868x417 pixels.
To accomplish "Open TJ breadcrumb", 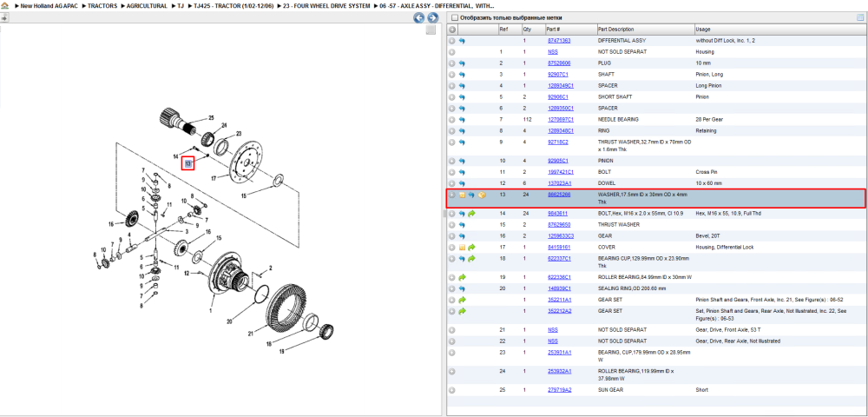I will click(x=181, y=5).
